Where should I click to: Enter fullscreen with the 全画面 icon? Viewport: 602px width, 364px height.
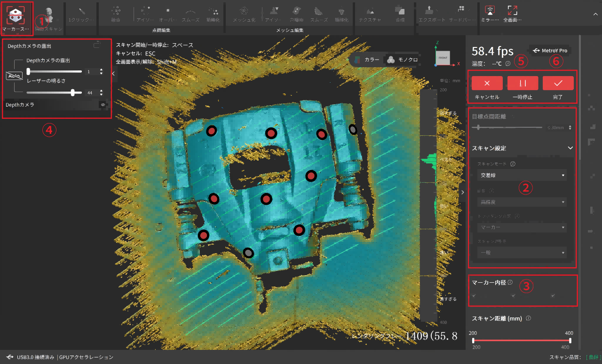click(512, 11)
